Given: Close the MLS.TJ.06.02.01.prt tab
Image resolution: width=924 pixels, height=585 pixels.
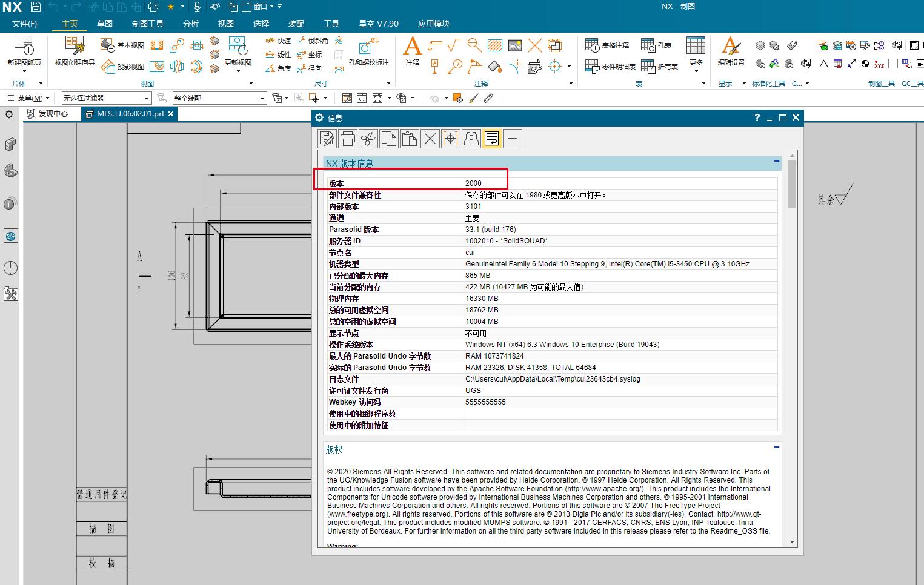Looking at the screenshot, I should coord(171,114).
